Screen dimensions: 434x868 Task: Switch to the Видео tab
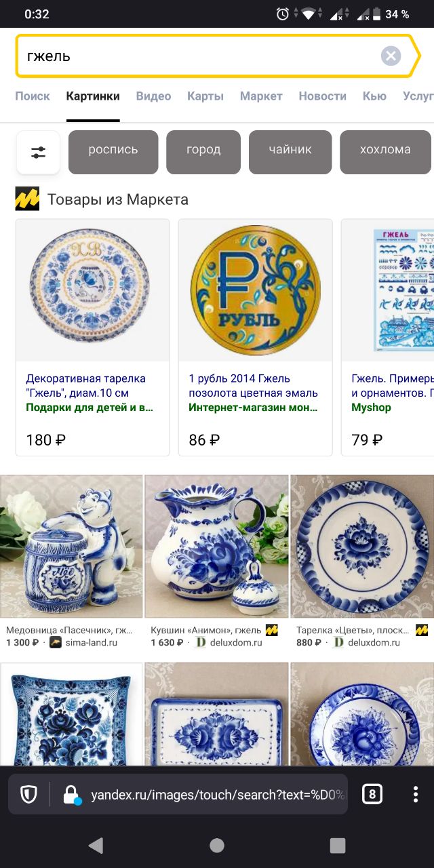coord(153,96)
